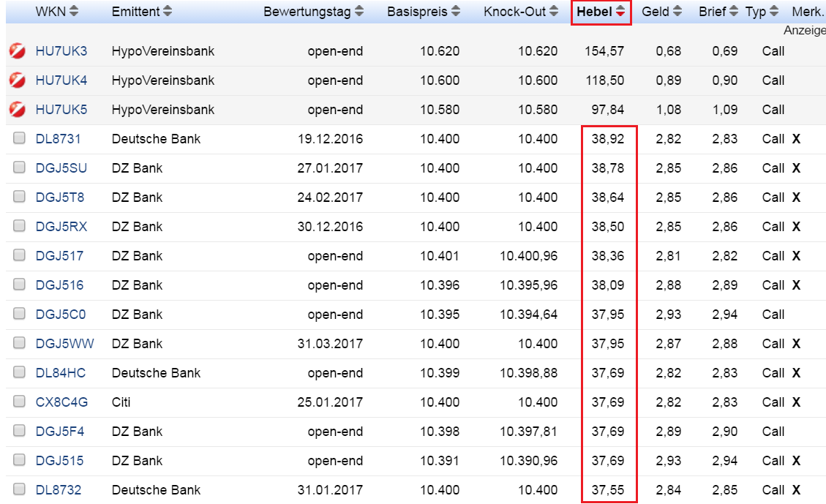Select the X marker in the DL8732 row
826x504 pixels.
796,490
